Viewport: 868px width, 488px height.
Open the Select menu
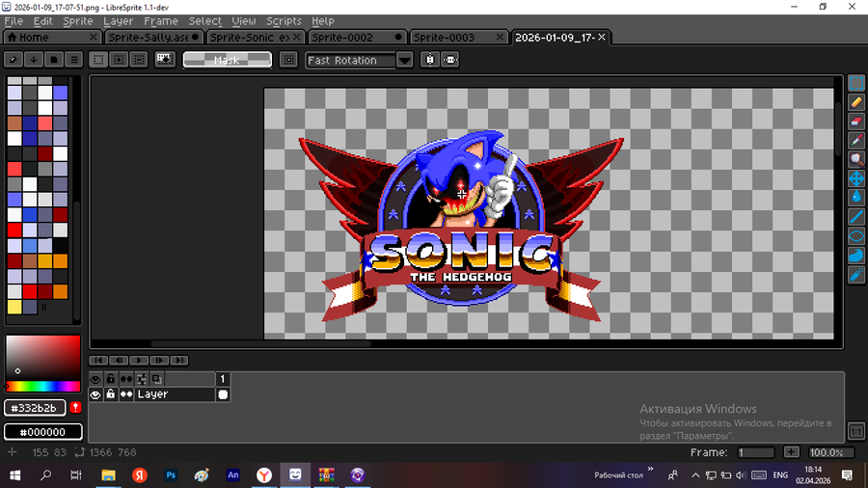click(x=204, y=21)
